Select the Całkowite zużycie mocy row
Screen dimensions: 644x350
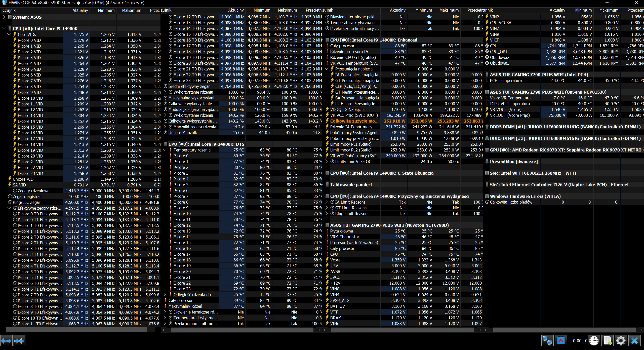point(354,121)
